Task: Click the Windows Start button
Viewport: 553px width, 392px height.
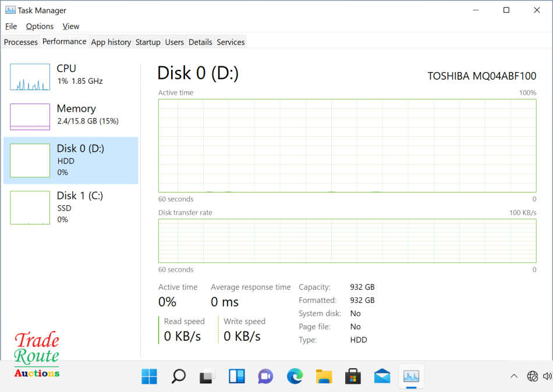Action: 149,376
